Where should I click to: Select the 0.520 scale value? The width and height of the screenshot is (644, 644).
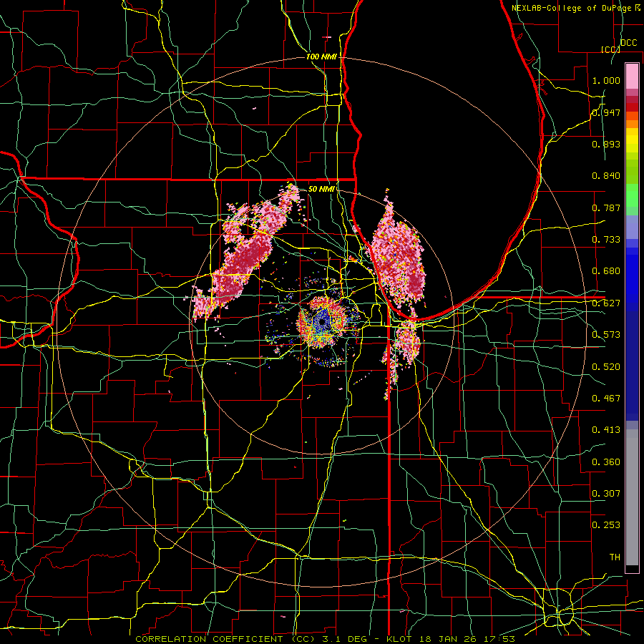coord(606,367)
